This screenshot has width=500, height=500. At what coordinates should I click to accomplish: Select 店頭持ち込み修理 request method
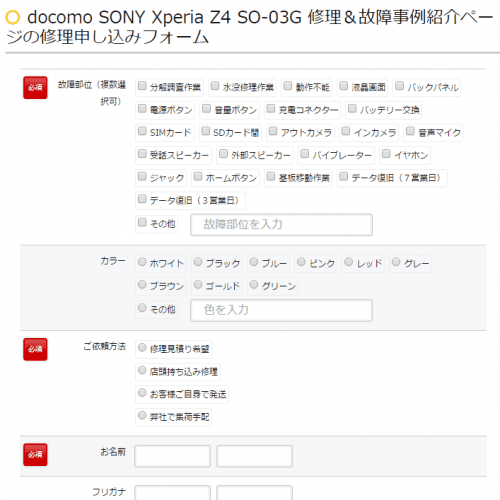coord(142,370)
